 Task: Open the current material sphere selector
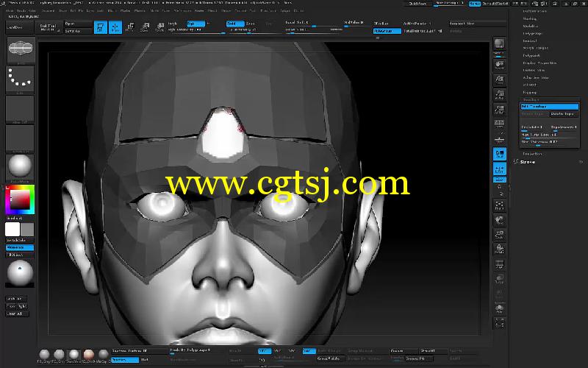coord(21,167)
